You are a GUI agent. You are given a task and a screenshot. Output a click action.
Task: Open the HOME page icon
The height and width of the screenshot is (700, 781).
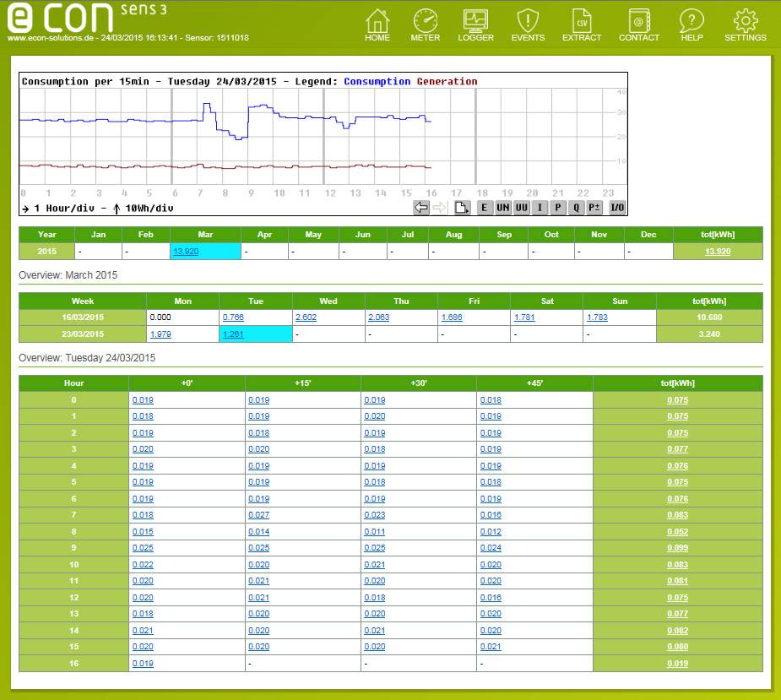click(377, 24)
